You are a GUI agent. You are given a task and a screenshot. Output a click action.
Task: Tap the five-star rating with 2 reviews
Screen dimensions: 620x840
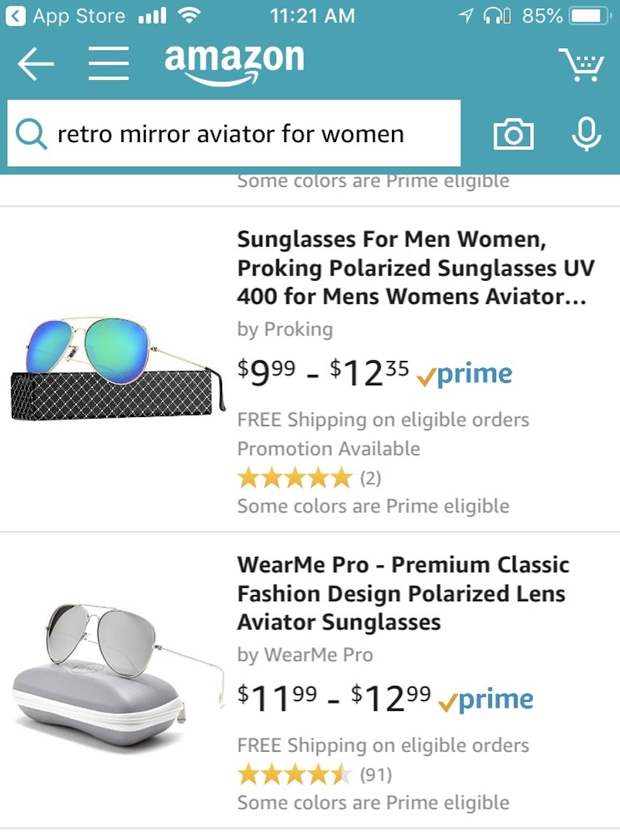(309, 478)
